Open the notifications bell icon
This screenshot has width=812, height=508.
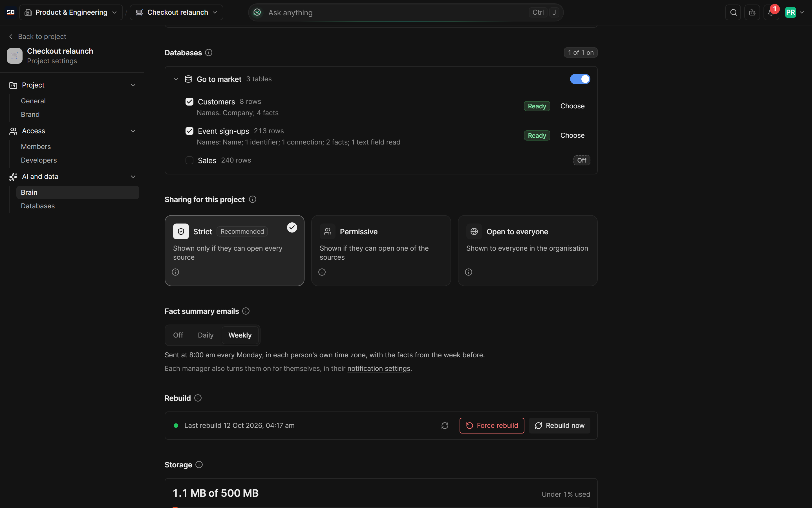[771, 12]
